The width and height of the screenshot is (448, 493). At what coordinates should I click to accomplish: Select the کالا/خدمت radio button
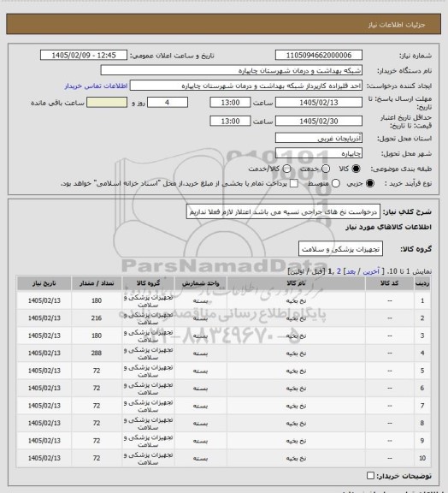click(286, 169)
